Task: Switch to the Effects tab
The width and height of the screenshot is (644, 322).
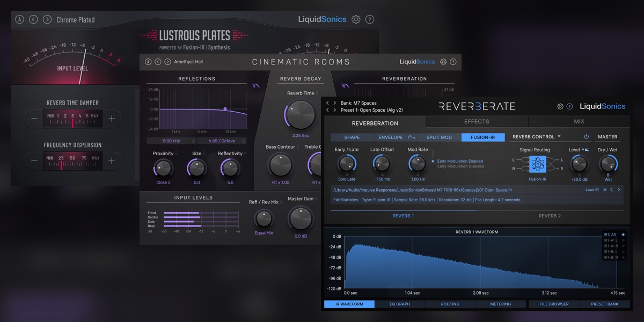Action: [x=477, y=122]
